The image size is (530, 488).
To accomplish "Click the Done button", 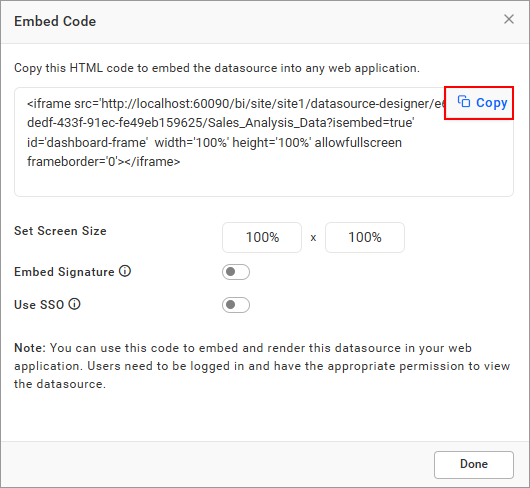I will tap(474, 464).
